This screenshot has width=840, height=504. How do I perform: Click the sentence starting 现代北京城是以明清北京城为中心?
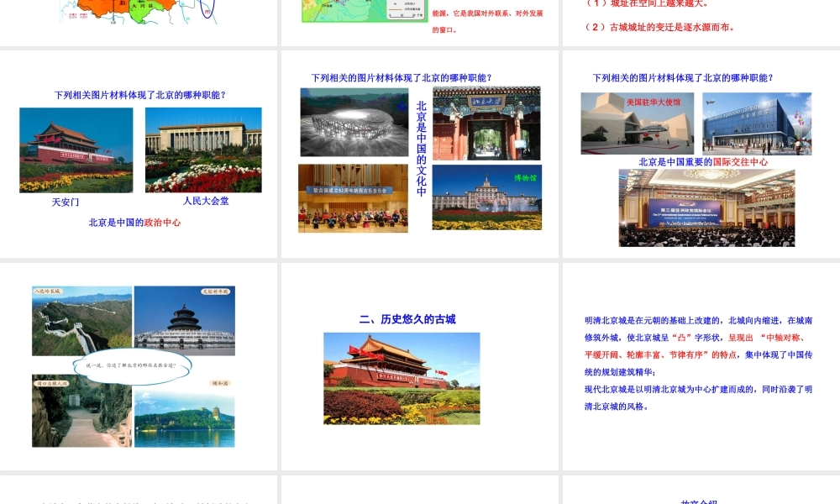698,397
